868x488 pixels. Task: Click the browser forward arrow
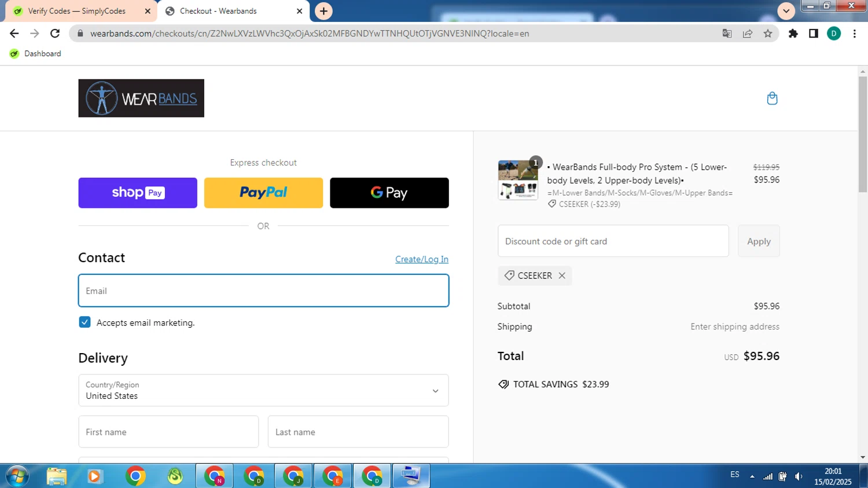point(35,34)
